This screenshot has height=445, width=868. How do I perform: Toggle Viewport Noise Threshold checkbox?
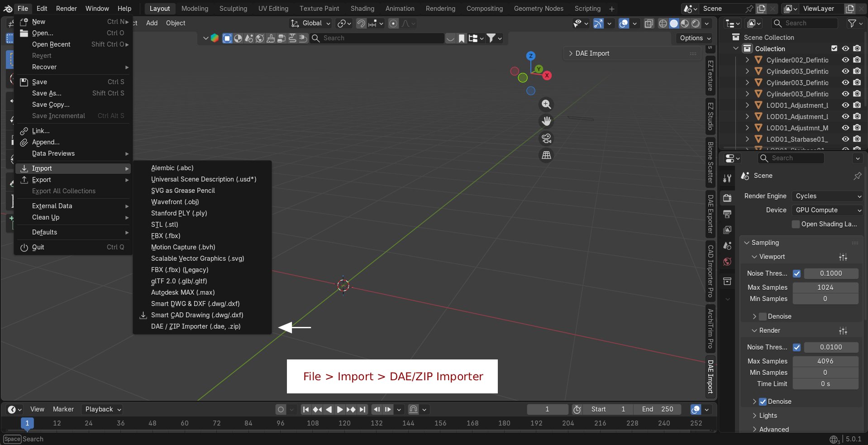(x=796, y=273)
